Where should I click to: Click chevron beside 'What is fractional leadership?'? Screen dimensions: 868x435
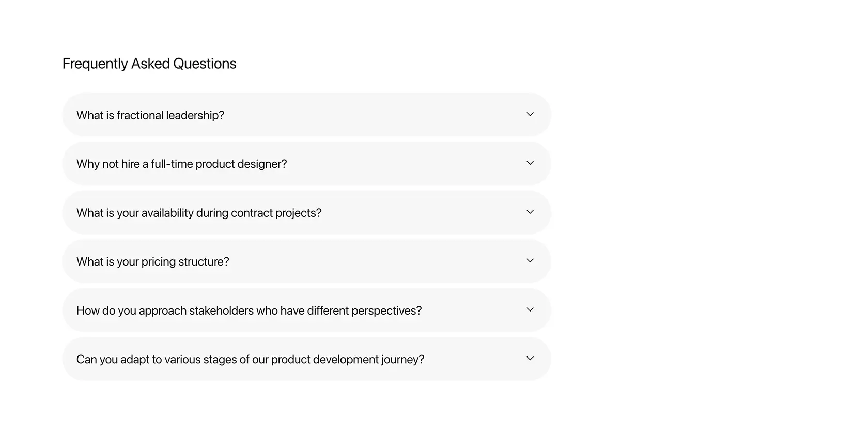click(x=530, y=114)
